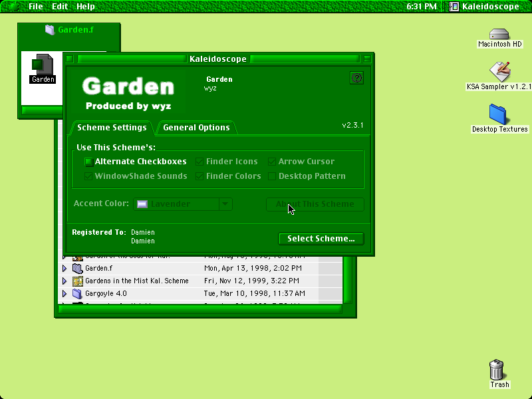
Task: Expand the Gargoyle 4.0 disclosure triangle
Action: tap(65, 293)
